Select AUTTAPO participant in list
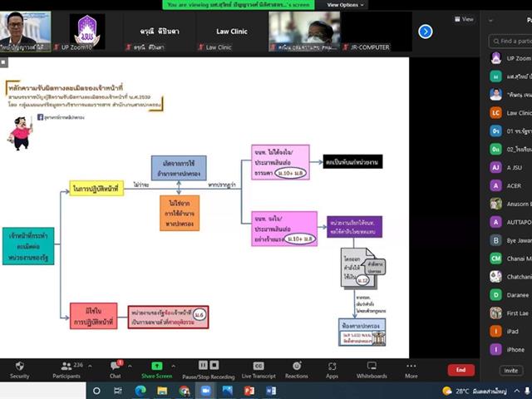 pyautogui.click(x=510, y=222)
